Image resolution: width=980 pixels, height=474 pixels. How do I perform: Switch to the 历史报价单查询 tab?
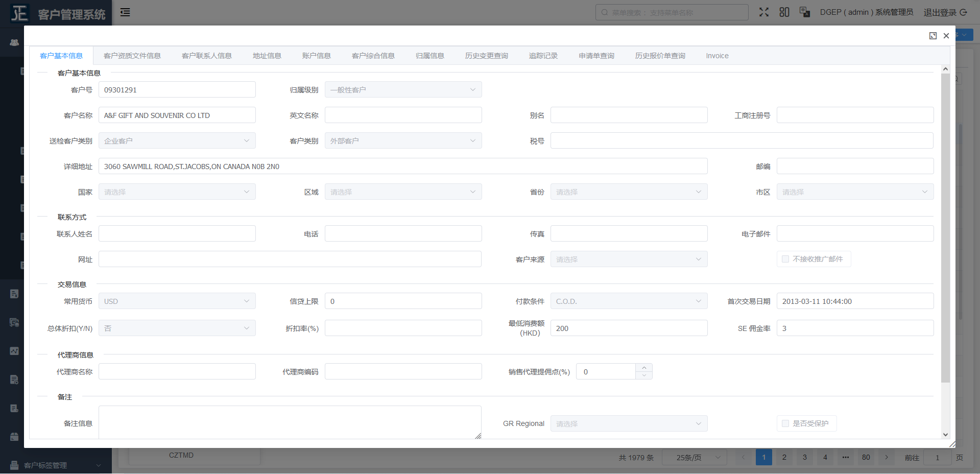coord(660,56)
